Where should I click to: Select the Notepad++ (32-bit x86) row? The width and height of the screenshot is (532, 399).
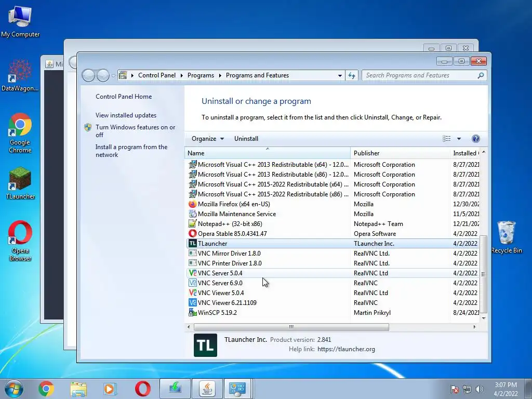[x=332, y=223]
